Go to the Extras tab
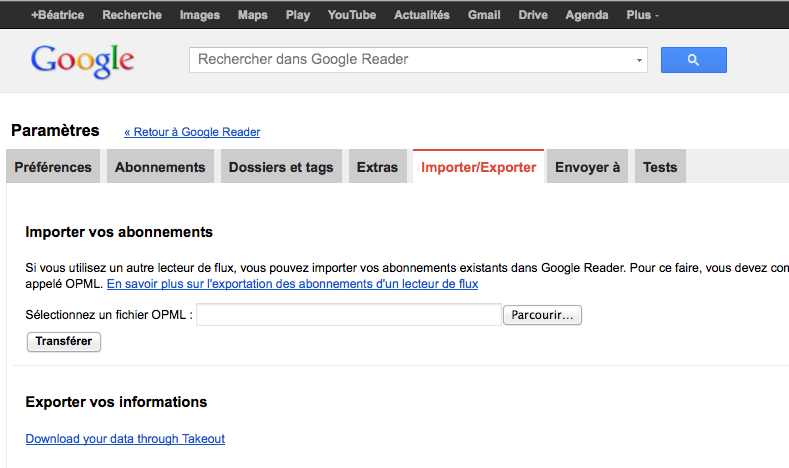 tap(377, 167)
